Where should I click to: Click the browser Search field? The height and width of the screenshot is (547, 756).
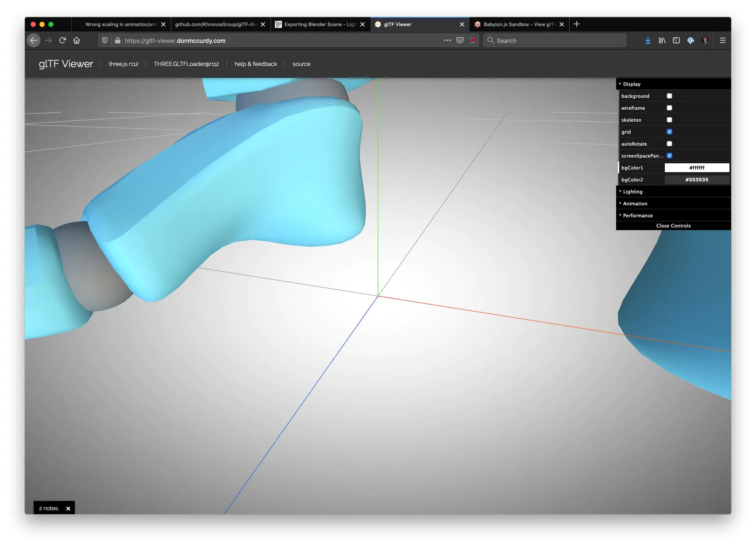(x=555, y=40)
